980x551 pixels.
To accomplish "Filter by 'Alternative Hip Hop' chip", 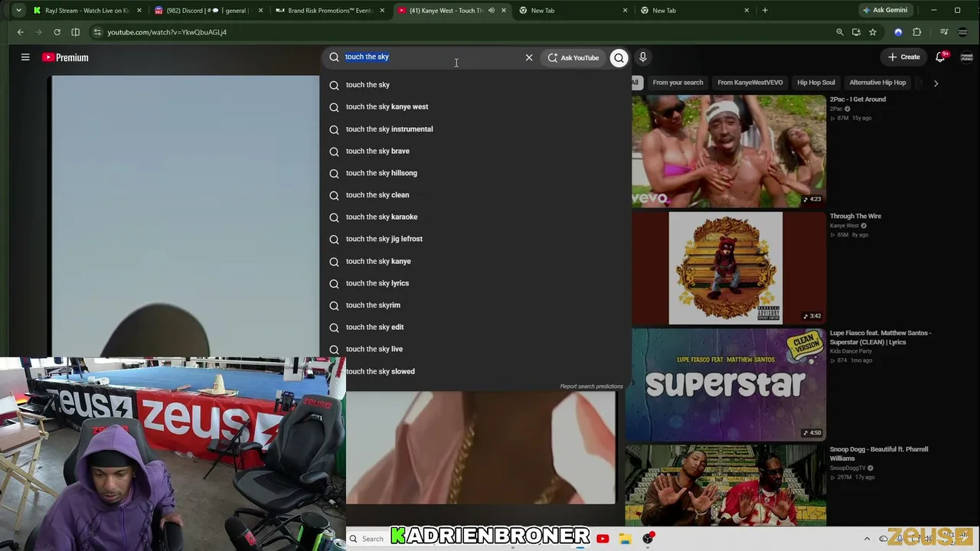I will pyautogui.click(x=877, y=83).
